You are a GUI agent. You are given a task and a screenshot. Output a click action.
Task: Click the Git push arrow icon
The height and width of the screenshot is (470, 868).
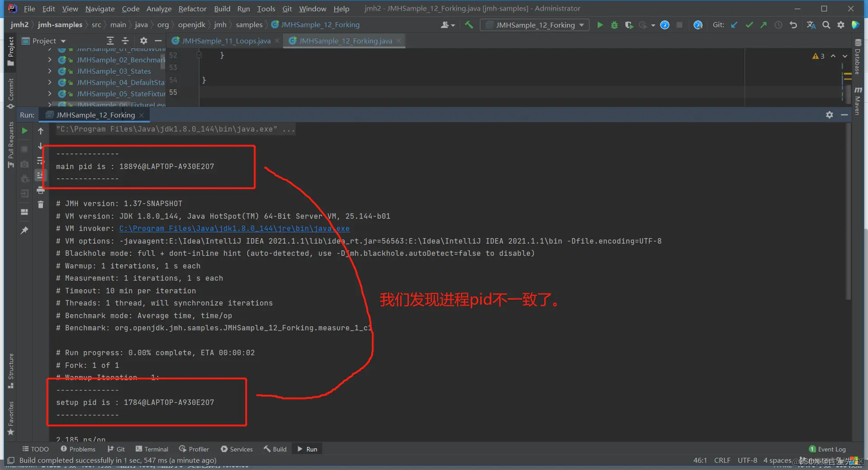(x=764, y=25)
